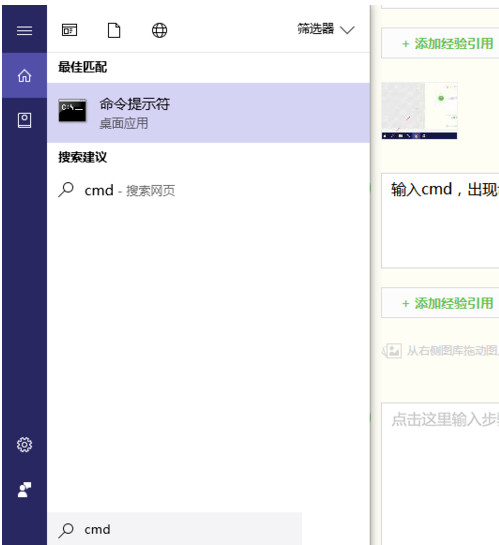Screen dimensions: 499x545
Task: Click the 点击这里输入步骤 empty text area
Action: pyautogui.click(x=440, y=474)
